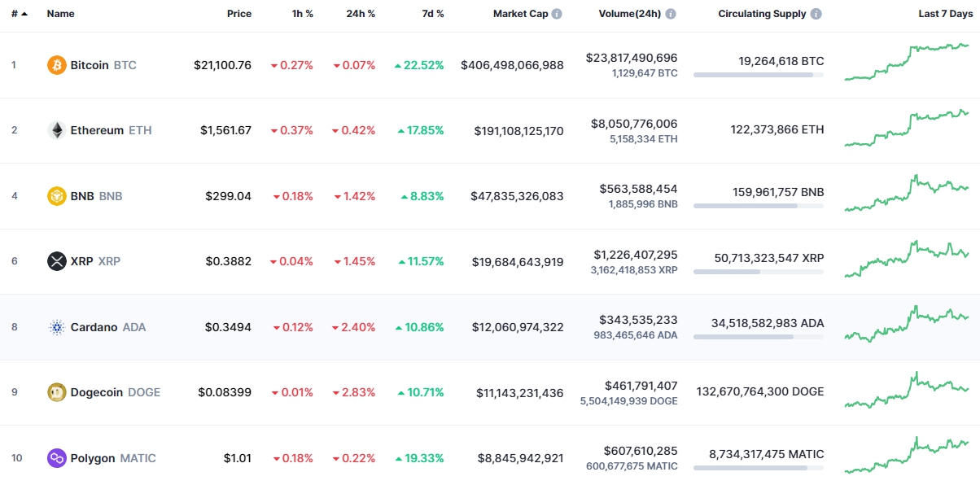Viewport: 980px width, 485px height.
Task: Click Cardano's circulating supply progress bar
Action: pos(759,337)
